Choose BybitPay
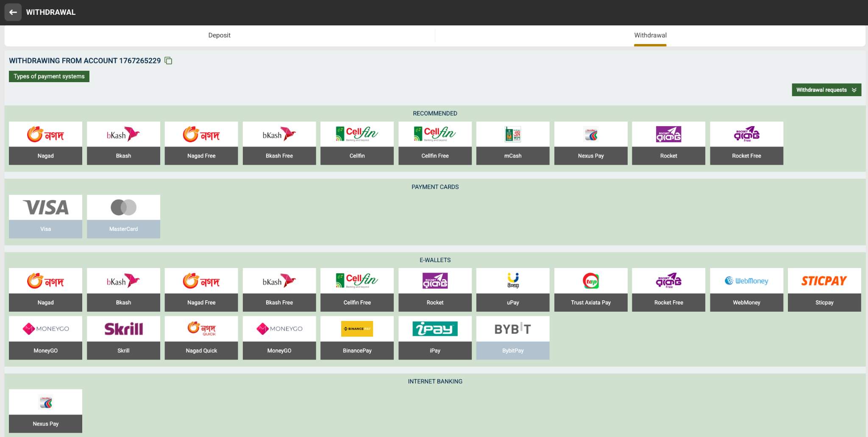 513,338
